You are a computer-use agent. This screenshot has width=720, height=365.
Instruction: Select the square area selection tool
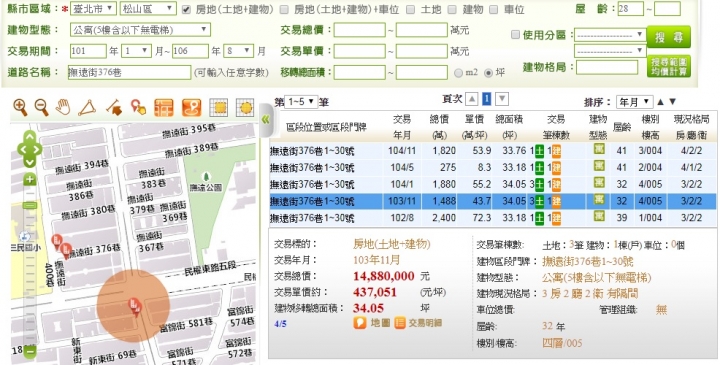click(x=219, y=107)
